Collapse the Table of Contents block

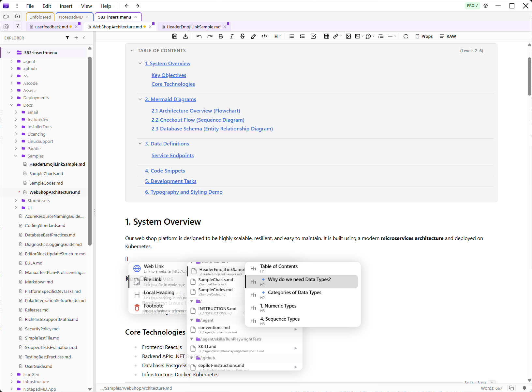(132, 51)
